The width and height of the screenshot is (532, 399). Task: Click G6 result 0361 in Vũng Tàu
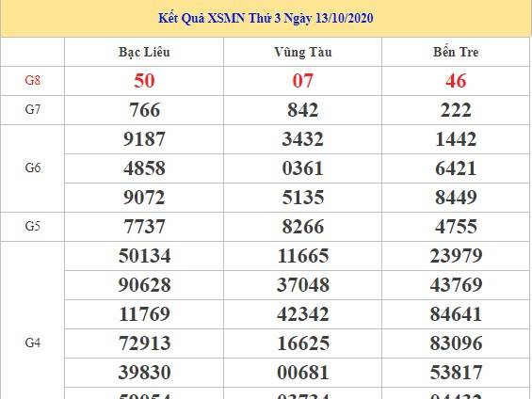click(x=302, y=168)
